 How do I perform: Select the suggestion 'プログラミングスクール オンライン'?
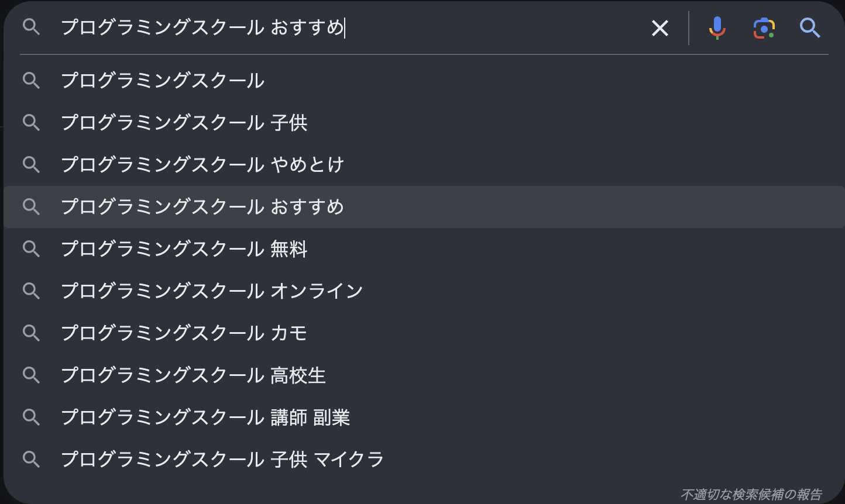pos(212,291)
